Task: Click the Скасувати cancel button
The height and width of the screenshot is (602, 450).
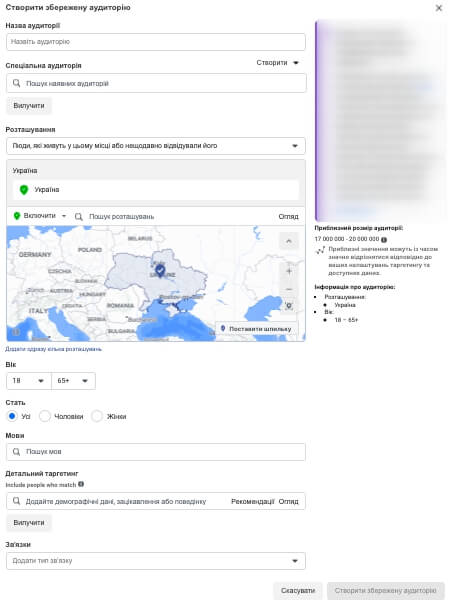Action: pos(298,590)
